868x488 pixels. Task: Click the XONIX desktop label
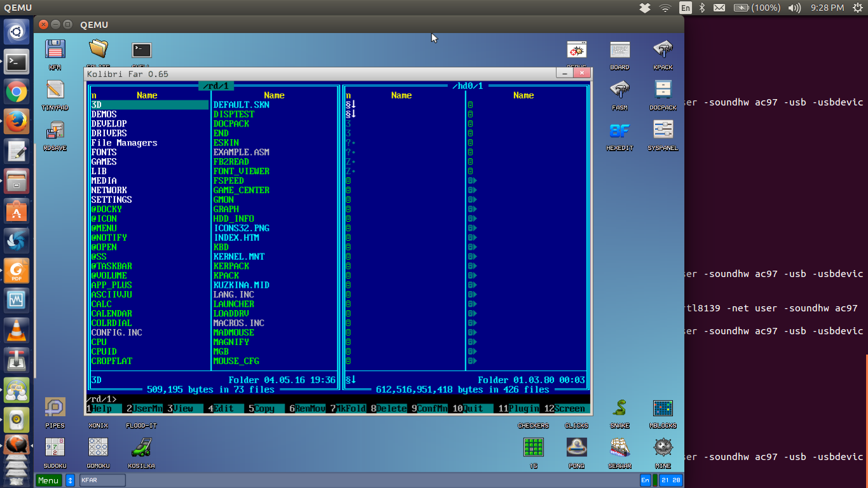tap(98, 426)
